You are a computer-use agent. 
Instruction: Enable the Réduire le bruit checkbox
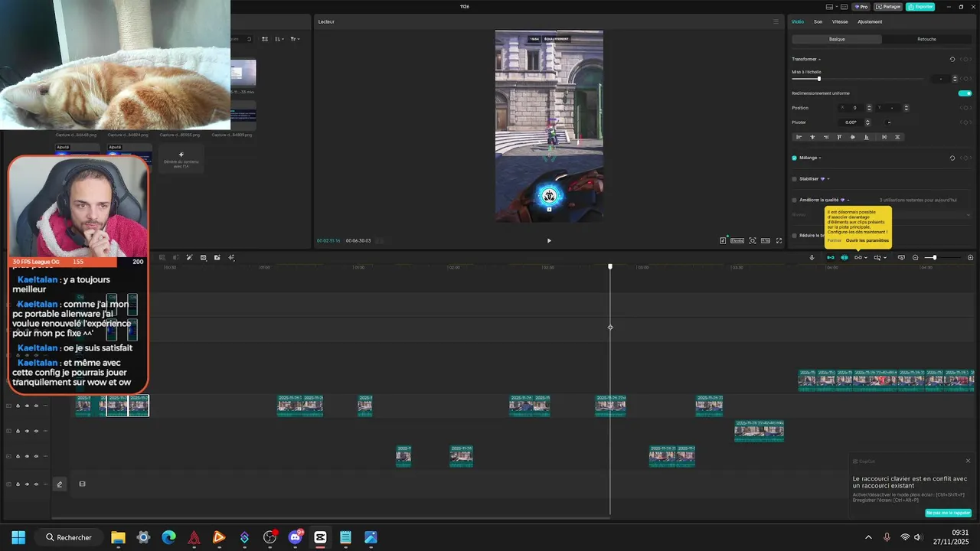click(x=794, y=236)
